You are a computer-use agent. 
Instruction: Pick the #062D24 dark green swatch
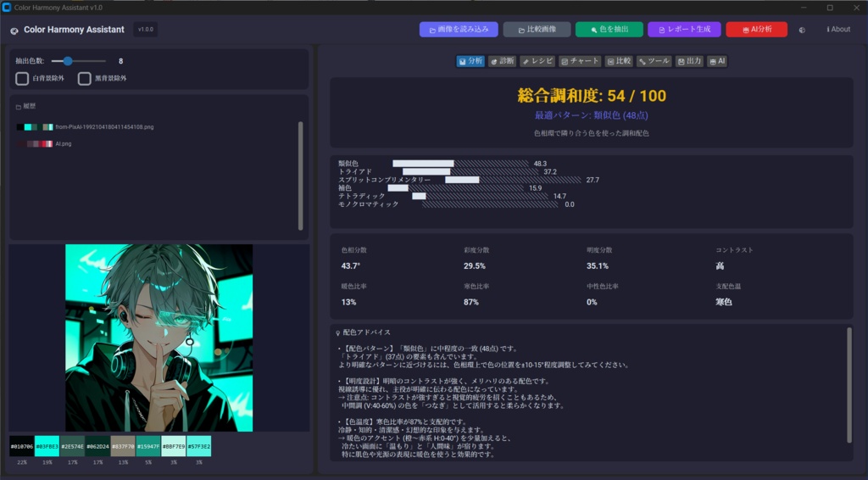point(97,446)
